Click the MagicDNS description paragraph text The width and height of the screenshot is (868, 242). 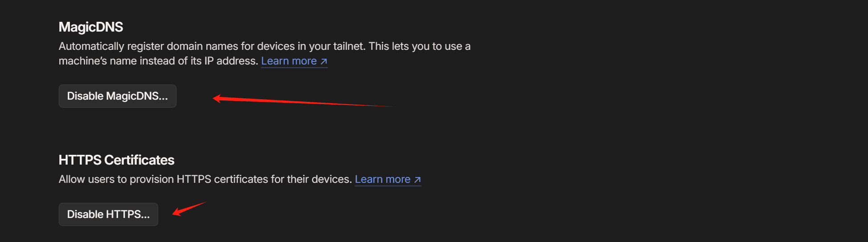[x=265, y=53]
